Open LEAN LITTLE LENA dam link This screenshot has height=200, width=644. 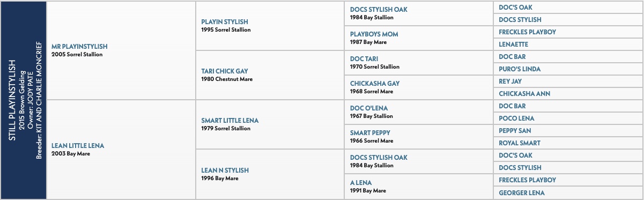[x=78, y=145]
